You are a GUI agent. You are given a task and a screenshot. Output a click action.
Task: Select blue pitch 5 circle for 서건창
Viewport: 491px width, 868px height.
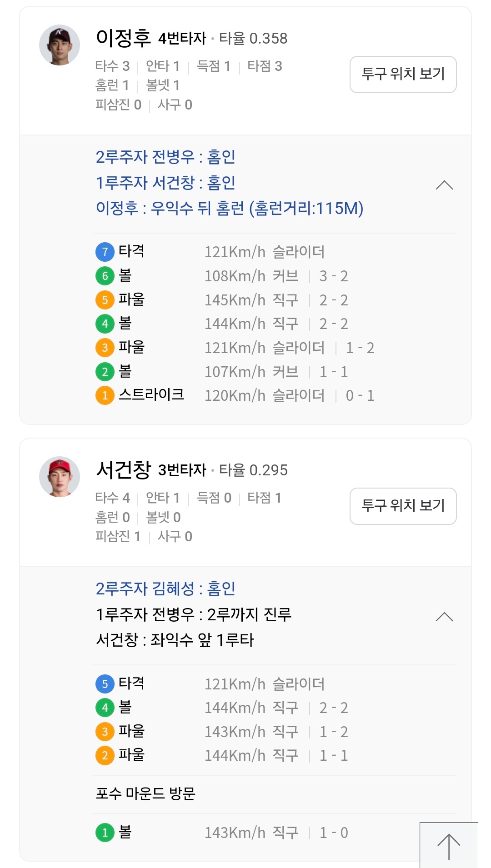pyautogui.click(x=105, y=683)
